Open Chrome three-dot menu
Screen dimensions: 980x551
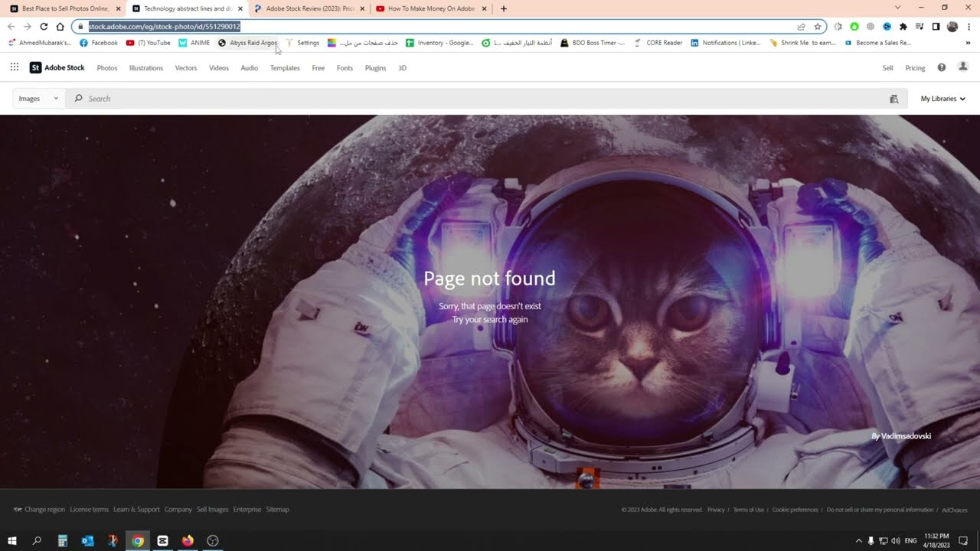[969, 26]
